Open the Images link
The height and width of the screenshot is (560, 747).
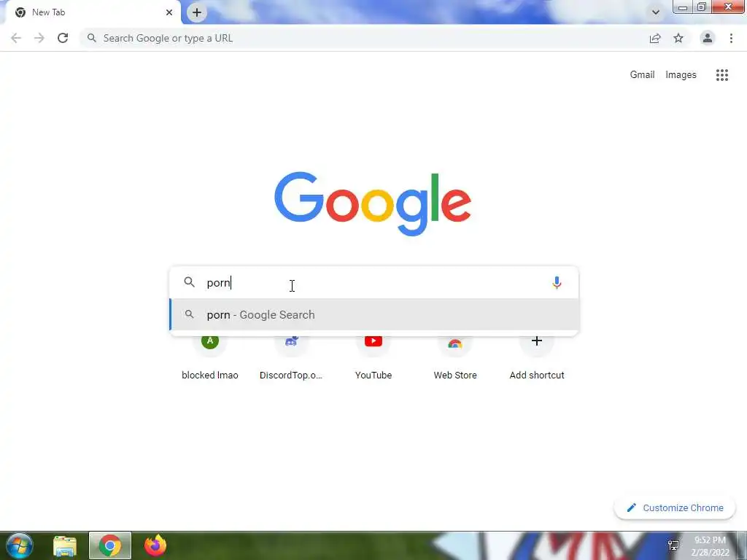pyautogui.click(x=681, y=75)
